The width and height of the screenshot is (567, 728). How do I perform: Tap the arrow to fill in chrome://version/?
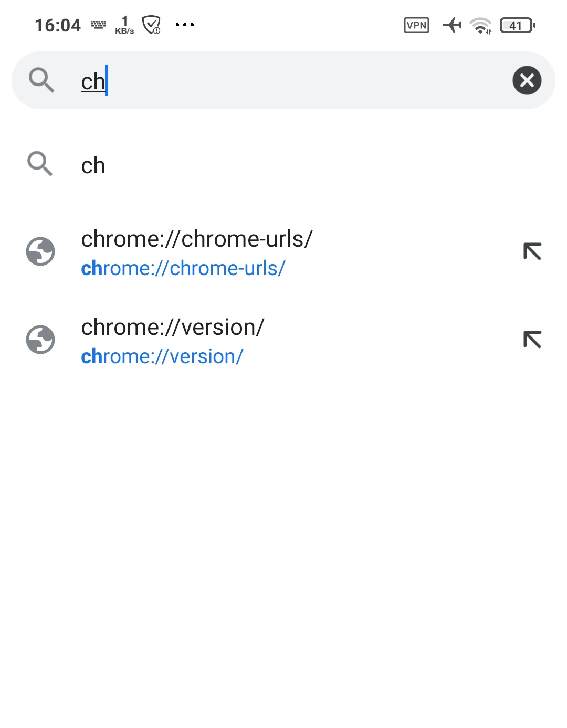[x=533, y=339]
